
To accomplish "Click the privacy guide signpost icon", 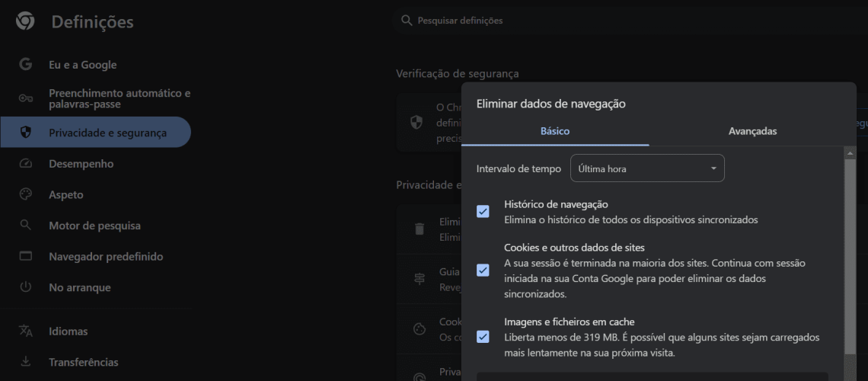I will [x=420, y=279].
